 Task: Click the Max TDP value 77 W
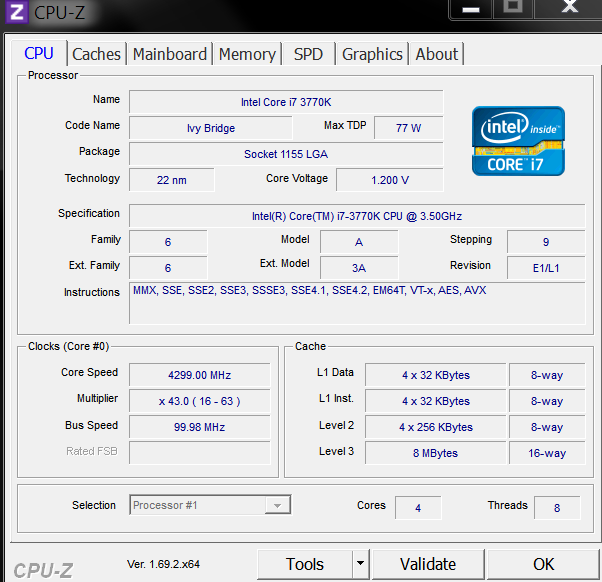pyautogui.click(x=408, y=128)
